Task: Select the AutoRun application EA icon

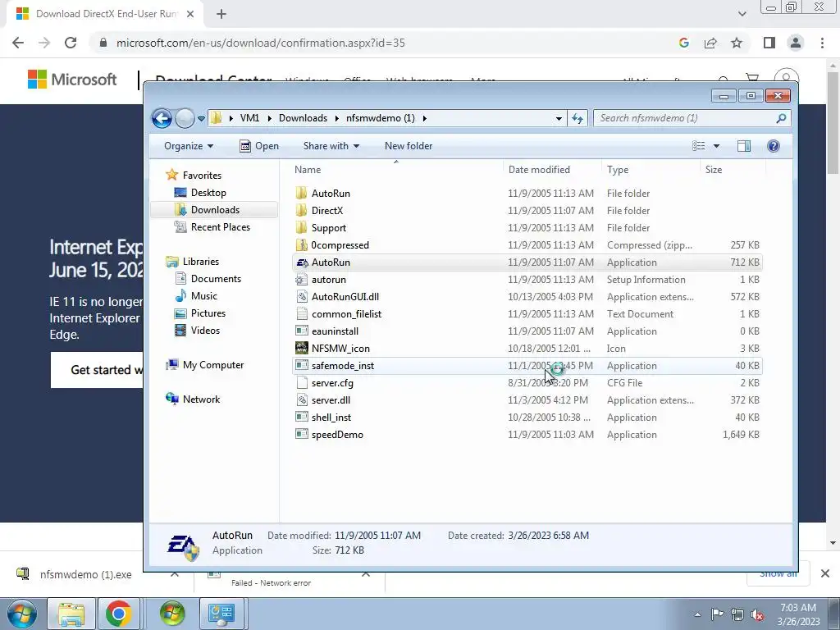Action: coord(302,262)
